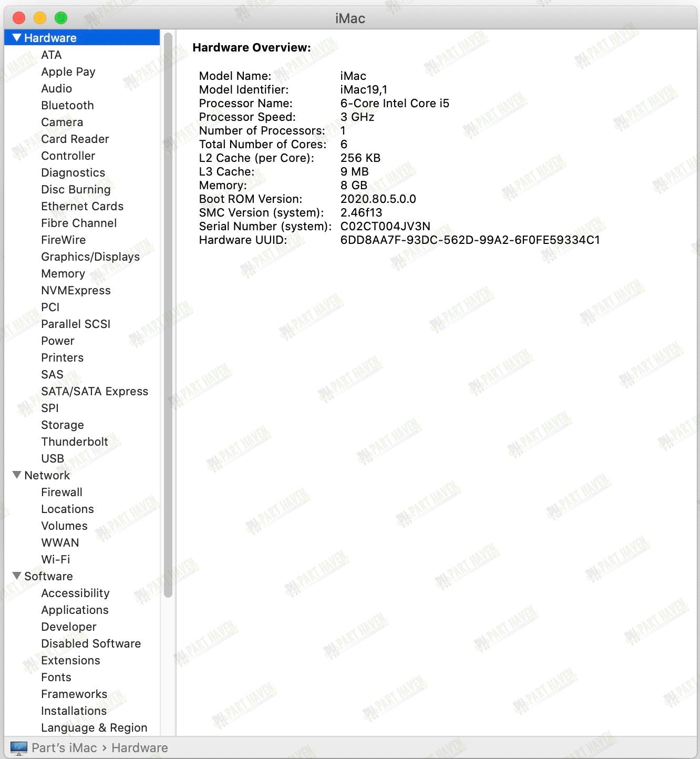Select USB in sidebar
Screen dimensions: 700x759
click(x=53, y=458)
